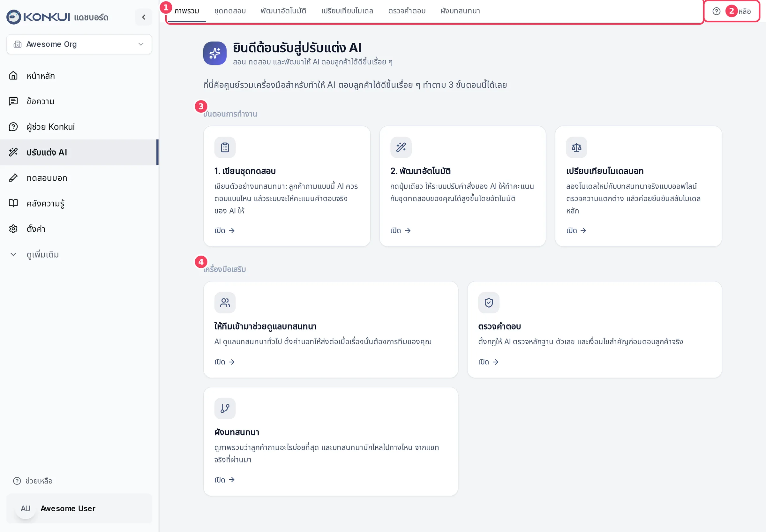This screenshot has height=532, width=766.
Task: Click the pencil icon beside ทดสอบบอท
Action: [x=13, y=178]
